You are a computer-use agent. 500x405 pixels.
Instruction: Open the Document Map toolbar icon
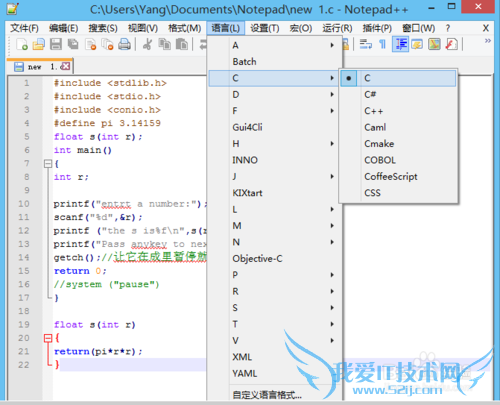click(434, 44)
